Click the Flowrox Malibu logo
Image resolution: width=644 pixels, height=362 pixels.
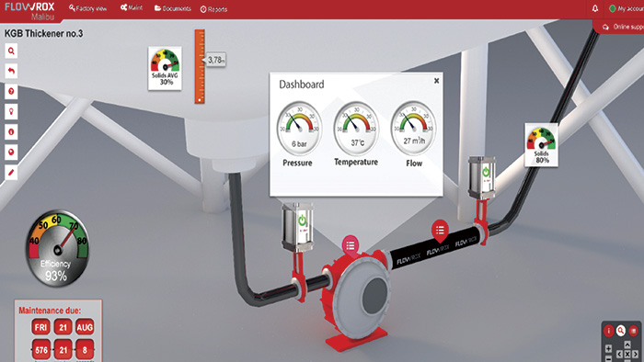pyautogui.click(x=30, y=11)
